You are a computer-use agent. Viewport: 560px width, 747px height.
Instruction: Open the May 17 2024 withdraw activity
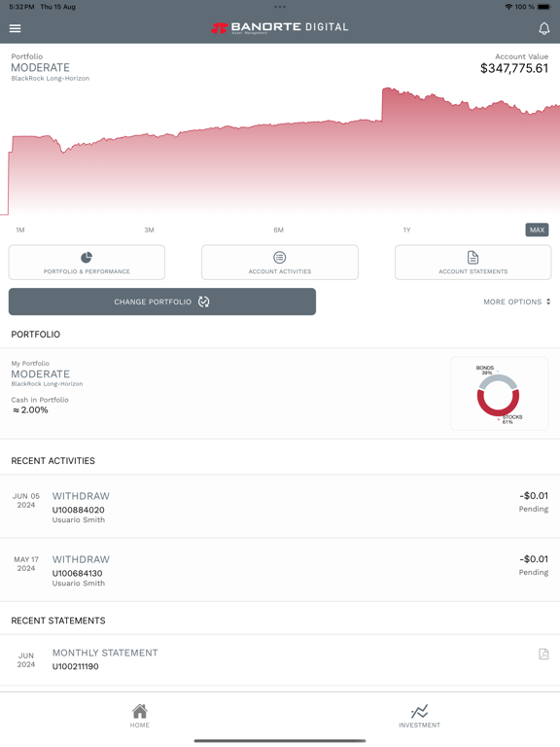280,570
